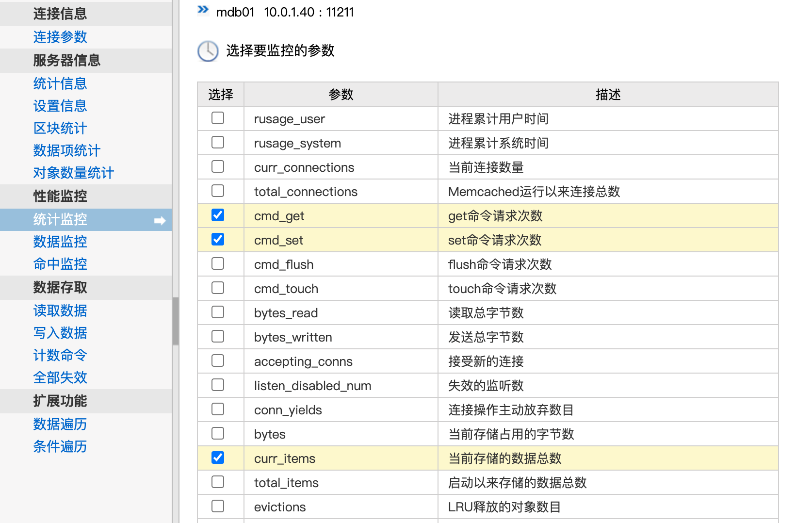Check the cmd_flush checkbox

pos(218,263)
